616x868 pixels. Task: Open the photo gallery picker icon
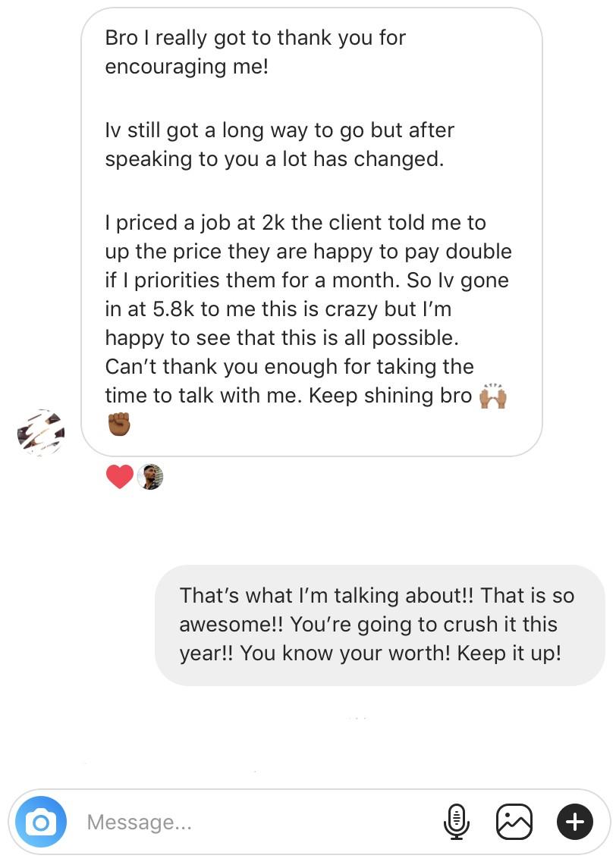click(x=514, y=822)
